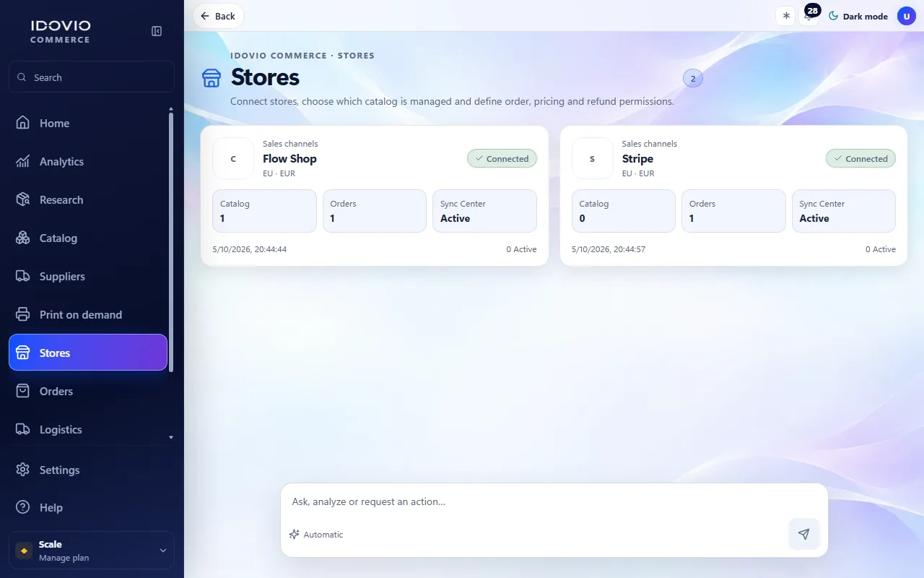The width and height of the screenshot is (924, 578).
Task: Collapse the sidebar panel icon
Action: [157, 31]
